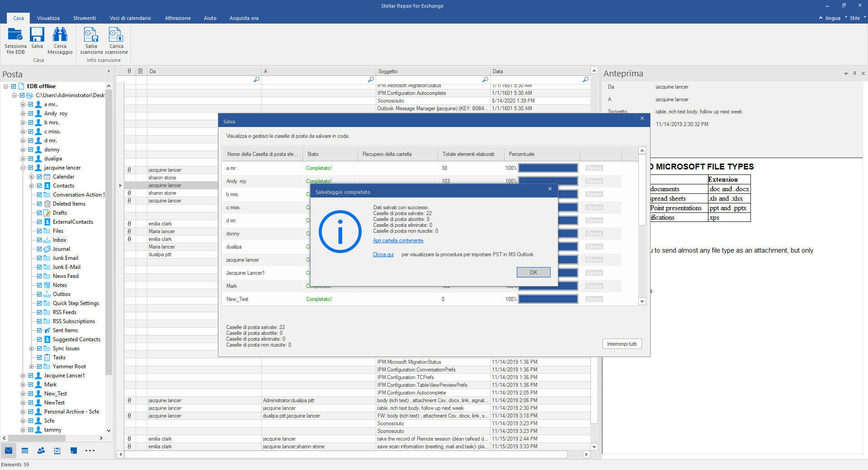Expand the Contacts folder node
Image resolution: width=868 pixels, height=470 pixels.
pyautogui.click(x=31, y=186)
